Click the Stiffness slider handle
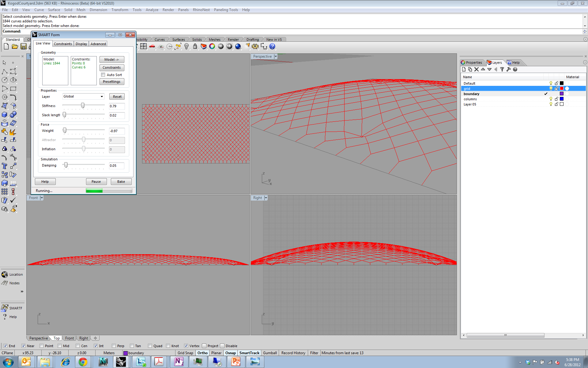The image size is (588, 368). point(83,105)
